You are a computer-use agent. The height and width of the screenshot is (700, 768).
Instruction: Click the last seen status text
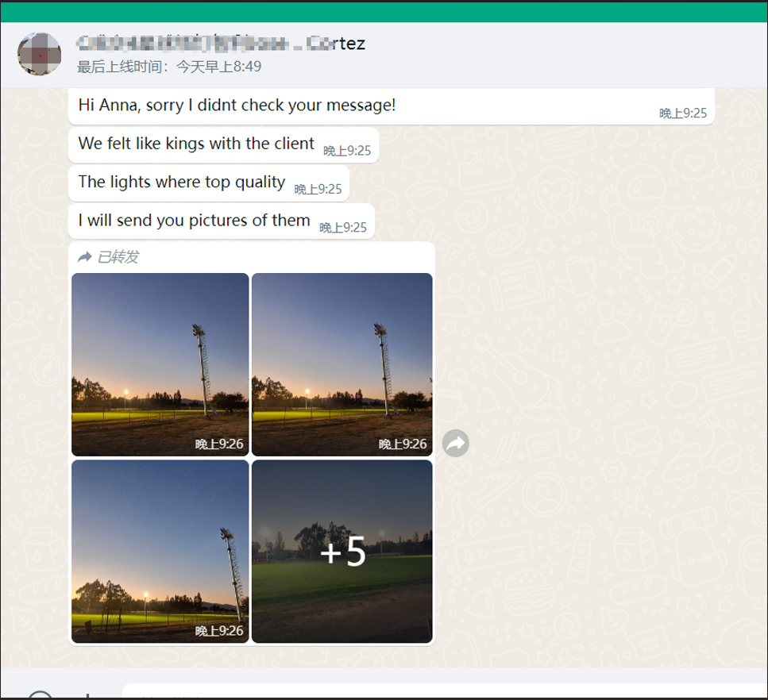(168, 67)
